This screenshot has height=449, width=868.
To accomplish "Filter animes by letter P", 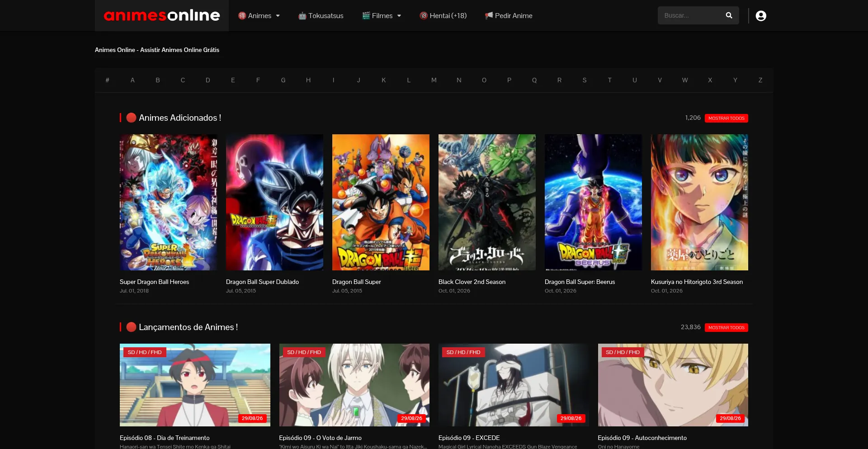I will [509, 80].
